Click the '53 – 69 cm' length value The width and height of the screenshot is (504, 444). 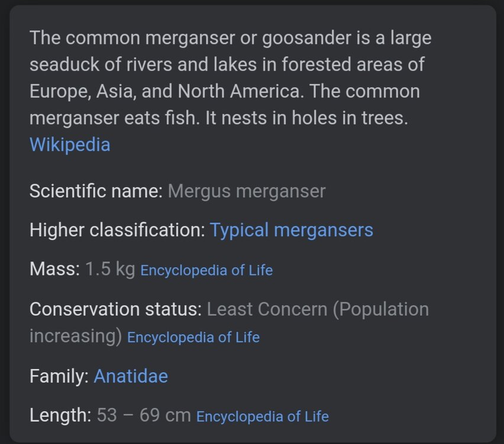coord(144,415)
